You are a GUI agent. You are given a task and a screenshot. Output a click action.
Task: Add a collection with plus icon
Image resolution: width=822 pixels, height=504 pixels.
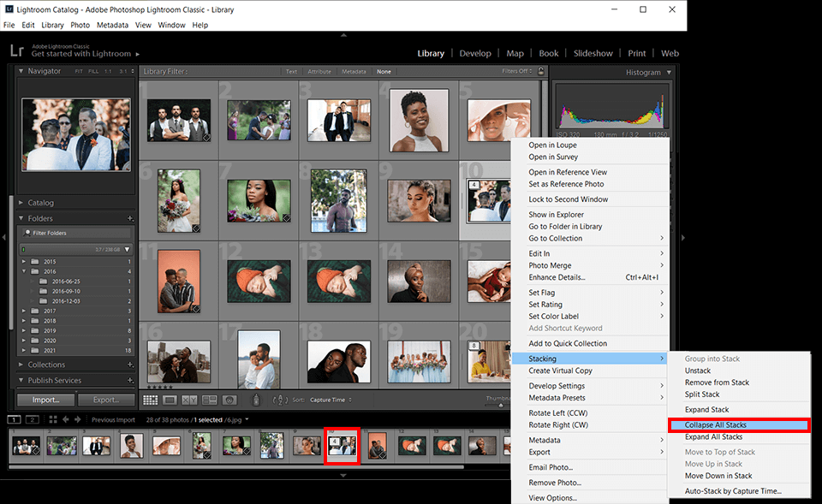coord(130,365)
